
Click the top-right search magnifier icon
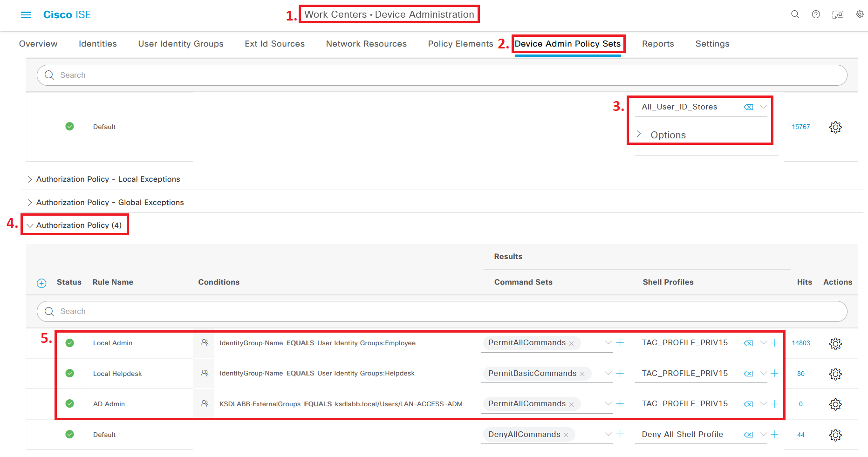[x=795, y=14]
